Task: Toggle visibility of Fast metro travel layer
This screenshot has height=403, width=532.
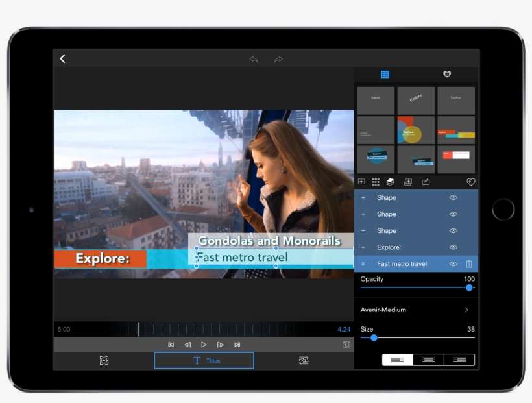Action: (453, 264)
